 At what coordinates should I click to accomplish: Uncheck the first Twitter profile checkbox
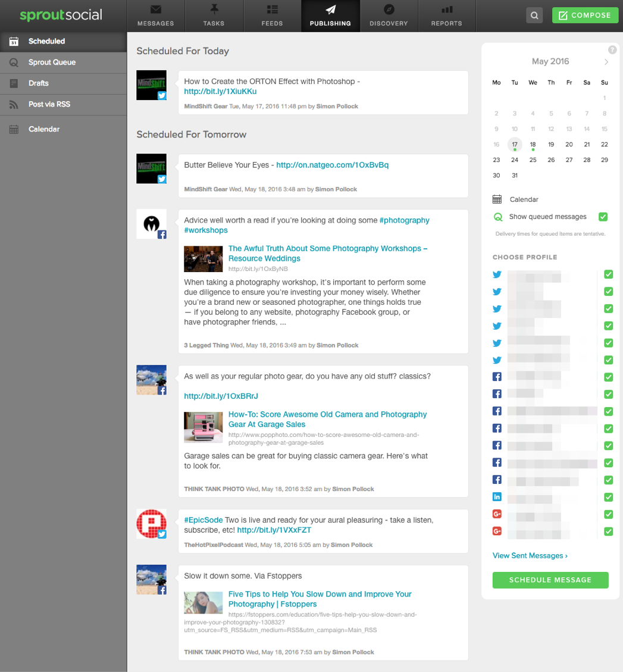[x=609, y=274]
